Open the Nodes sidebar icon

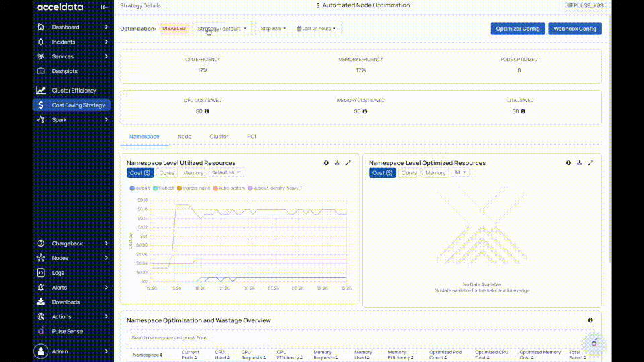(x=41, y=258)
